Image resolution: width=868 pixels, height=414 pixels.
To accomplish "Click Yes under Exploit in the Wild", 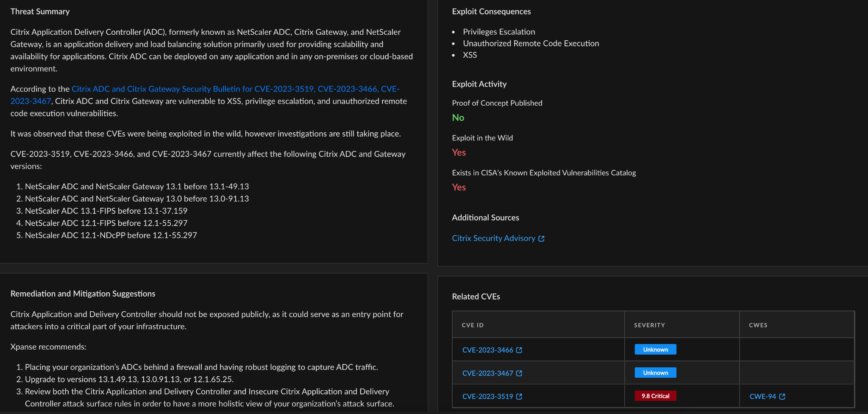I will pos(459,153).
